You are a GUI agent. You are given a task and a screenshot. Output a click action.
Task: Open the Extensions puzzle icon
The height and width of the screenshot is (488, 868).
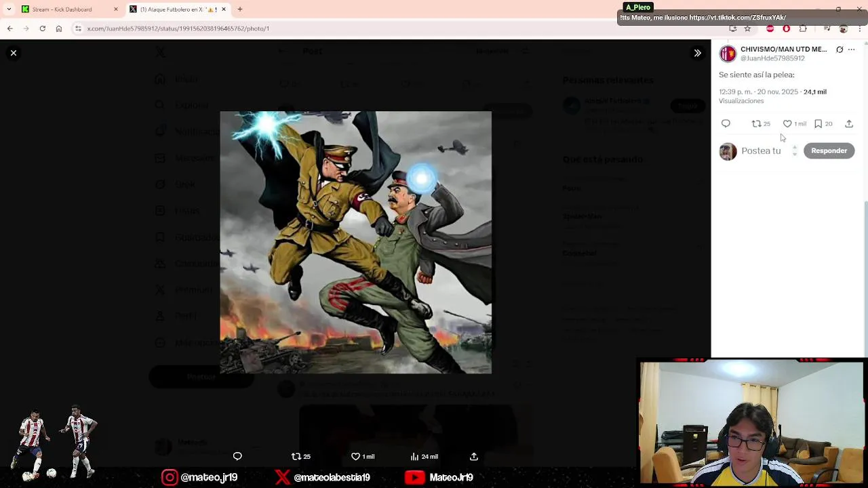pyautogui.click(x=803, y=28)
